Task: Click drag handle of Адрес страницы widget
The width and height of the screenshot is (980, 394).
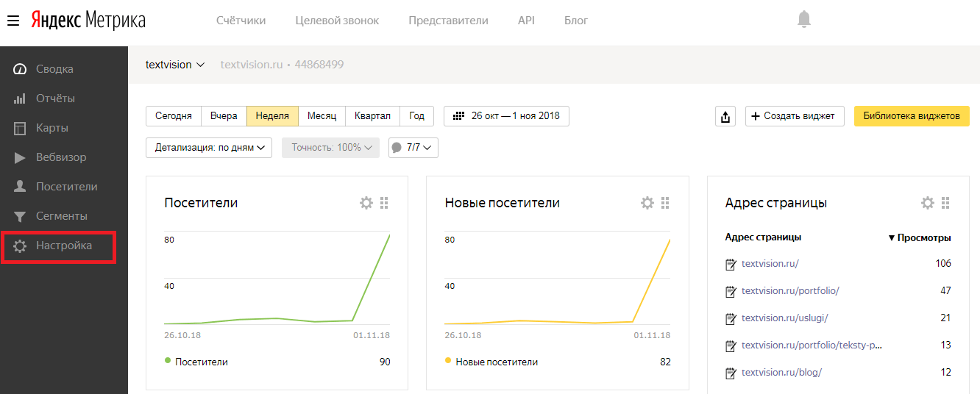Action: coord(946,203)
